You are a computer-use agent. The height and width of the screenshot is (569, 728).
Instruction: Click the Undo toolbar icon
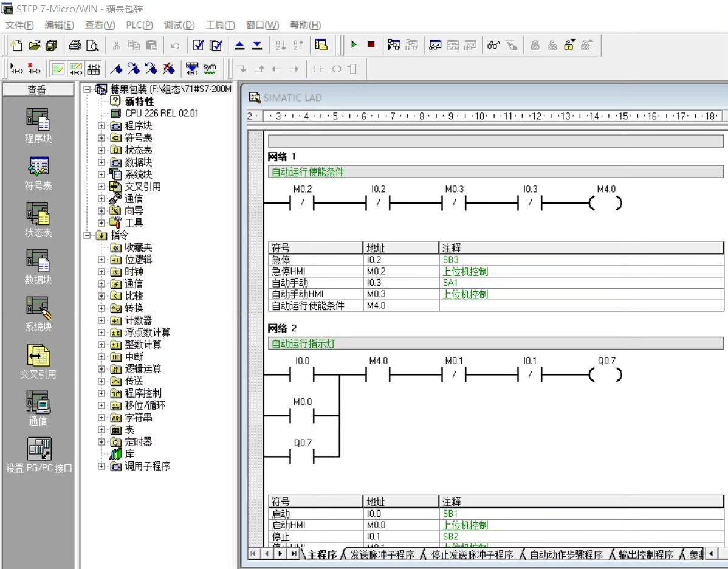tap(174, 45)
